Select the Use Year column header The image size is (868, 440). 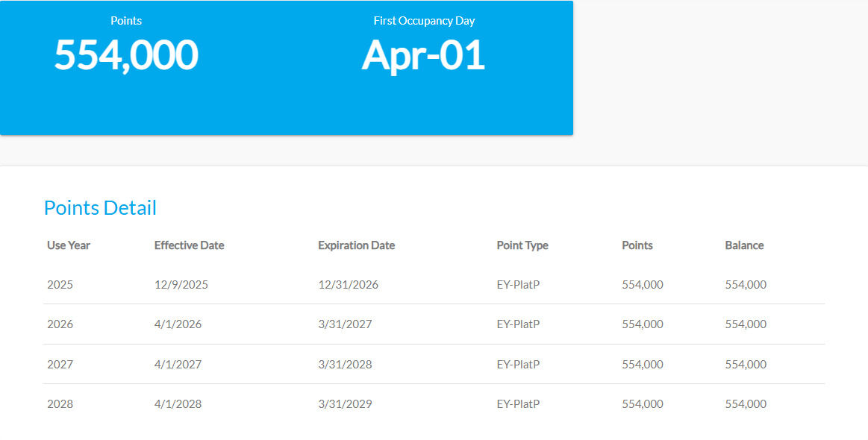point(69,245)
